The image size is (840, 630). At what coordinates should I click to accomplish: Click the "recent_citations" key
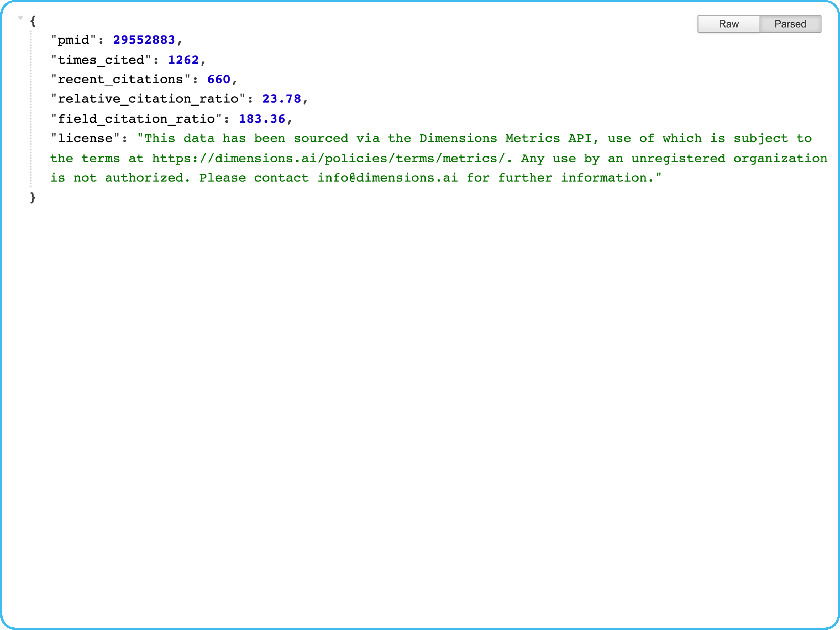tap(120, 79)
